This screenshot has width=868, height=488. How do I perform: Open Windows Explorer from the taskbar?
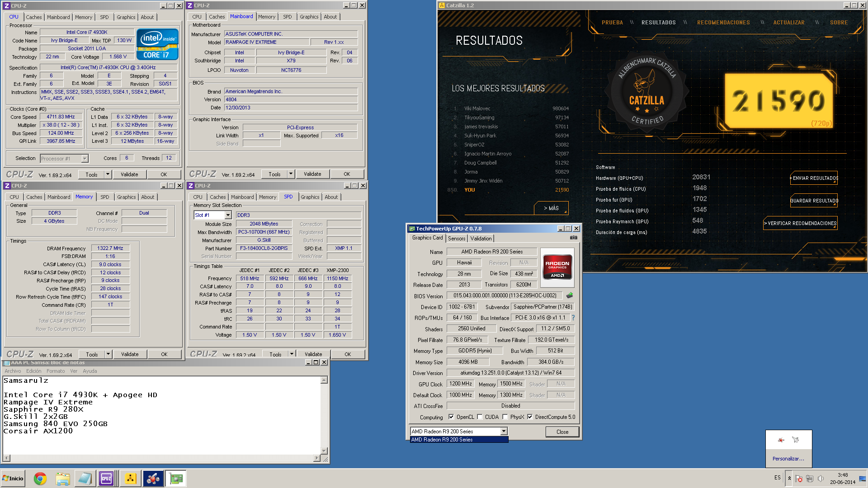tap(63, 479)
